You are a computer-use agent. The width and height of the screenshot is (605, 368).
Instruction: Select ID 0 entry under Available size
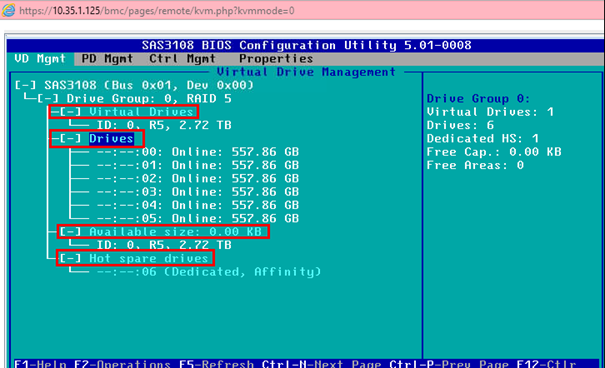(x=164, y=245)
